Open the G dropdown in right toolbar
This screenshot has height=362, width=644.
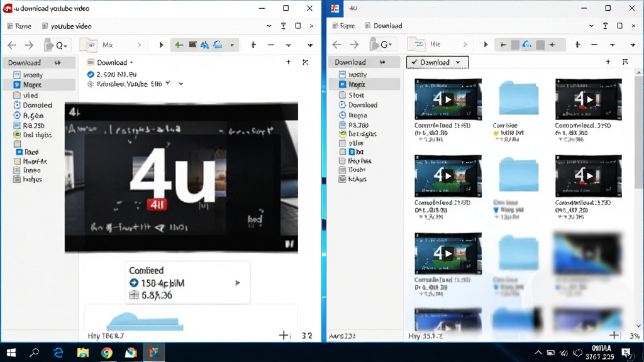(x=386, y=45)
